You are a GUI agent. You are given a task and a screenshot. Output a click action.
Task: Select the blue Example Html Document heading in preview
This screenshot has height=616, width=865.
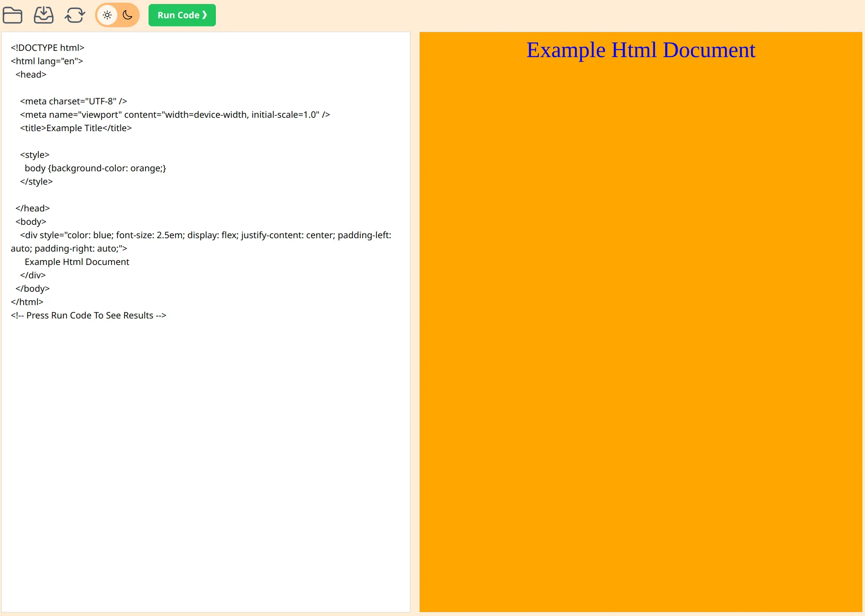click(x=641, y=50)
